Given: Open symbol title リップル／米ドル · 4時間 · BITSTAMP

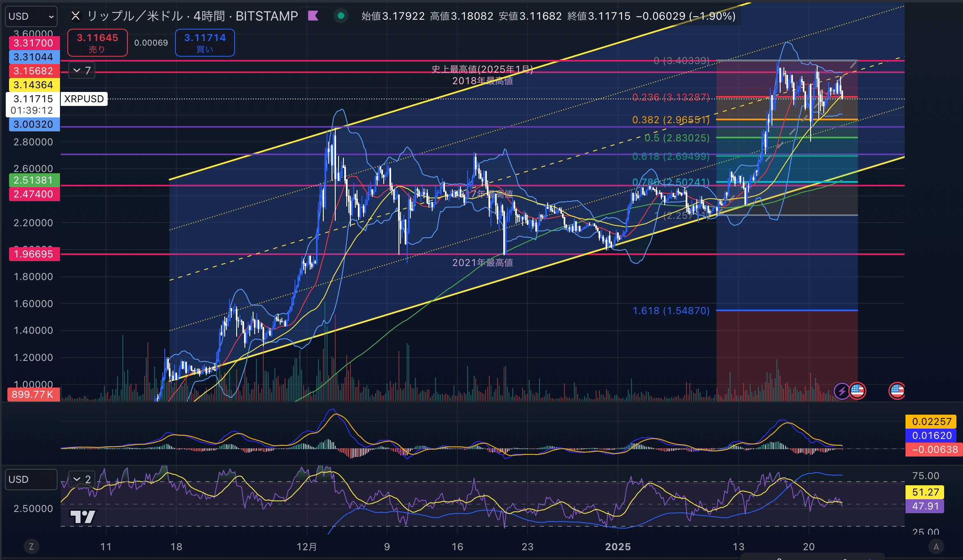Looking at the screenshot, I should point(192,16).
